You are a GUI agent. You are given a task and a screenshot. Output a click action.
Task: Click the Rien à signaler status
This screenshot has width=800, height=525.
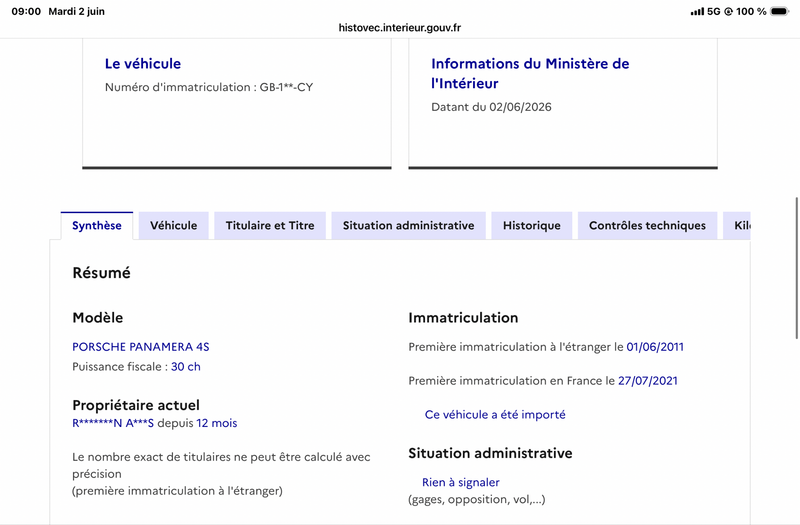pos(461,482)
